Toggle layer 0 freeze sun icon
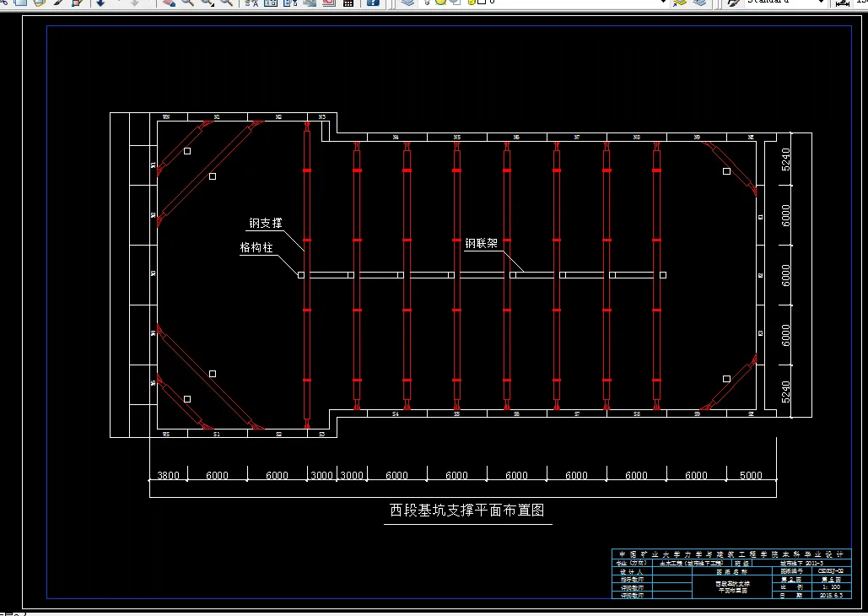The image size is (868, 616). coord(440,3)
